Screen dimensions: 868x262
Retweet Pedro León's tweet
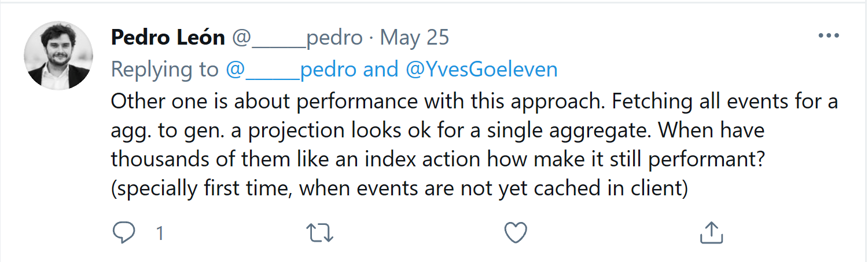(319, 233)
